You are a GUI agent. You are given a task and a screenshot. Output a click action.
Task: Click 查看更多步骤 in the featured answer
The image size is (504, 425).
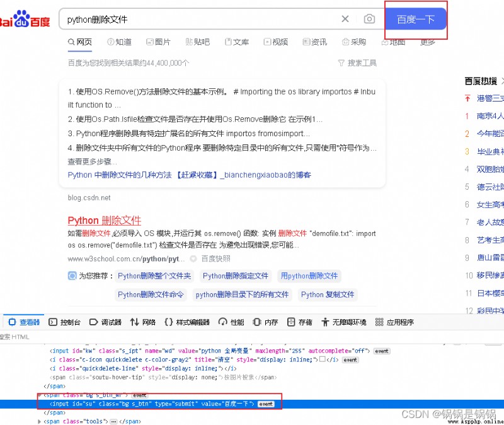coord(92,161)
